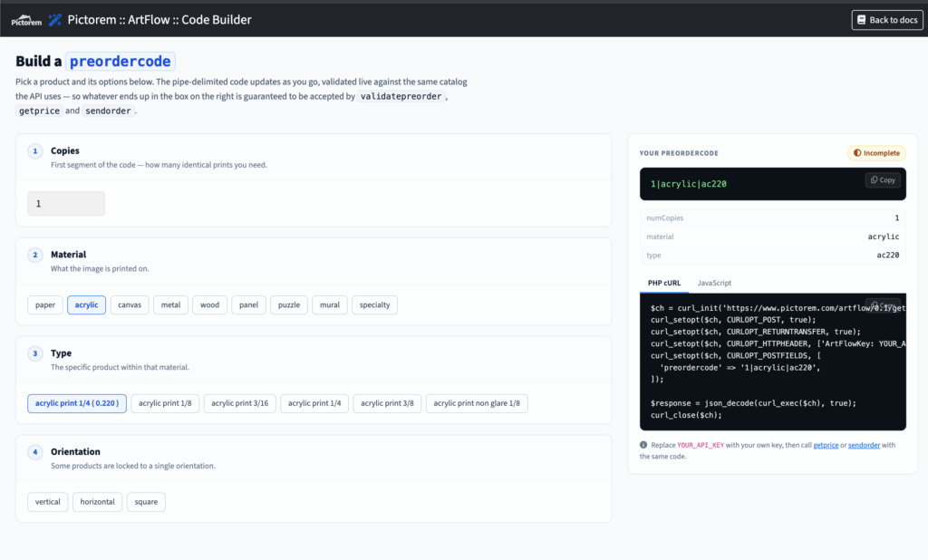The width and height of the screenshot is (928, 560).
Task: Select metal material
Action: point(170,304)
